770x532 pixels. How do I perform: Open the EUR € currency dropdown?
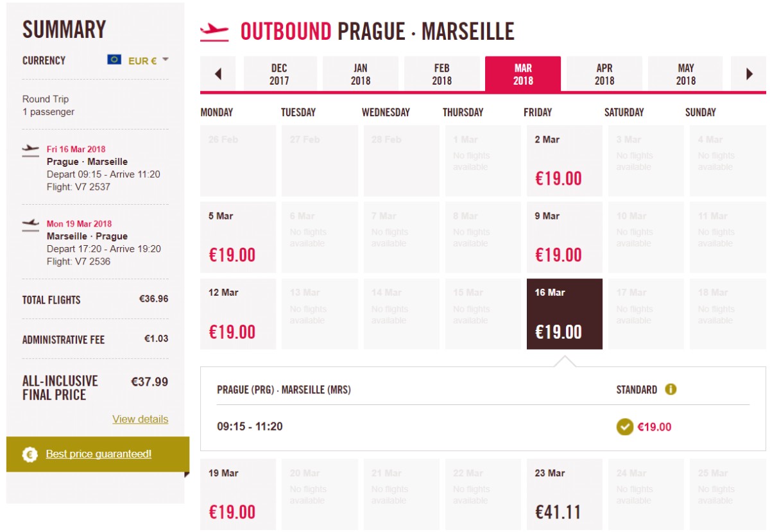pyautogui.click(x=148, y=60)
